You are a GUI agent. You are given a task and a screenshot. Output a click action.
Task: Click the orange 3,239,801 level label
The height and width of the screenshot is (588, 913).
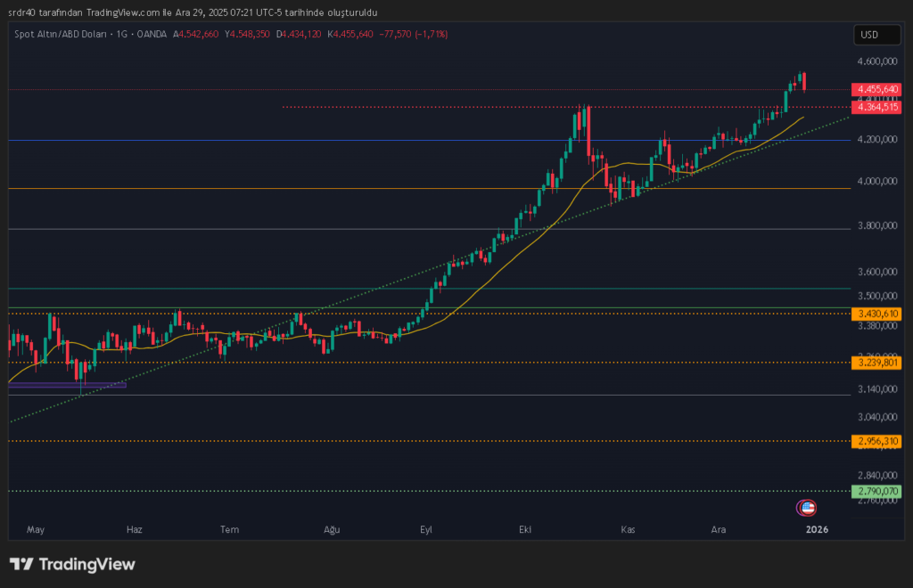click(877, 363)
